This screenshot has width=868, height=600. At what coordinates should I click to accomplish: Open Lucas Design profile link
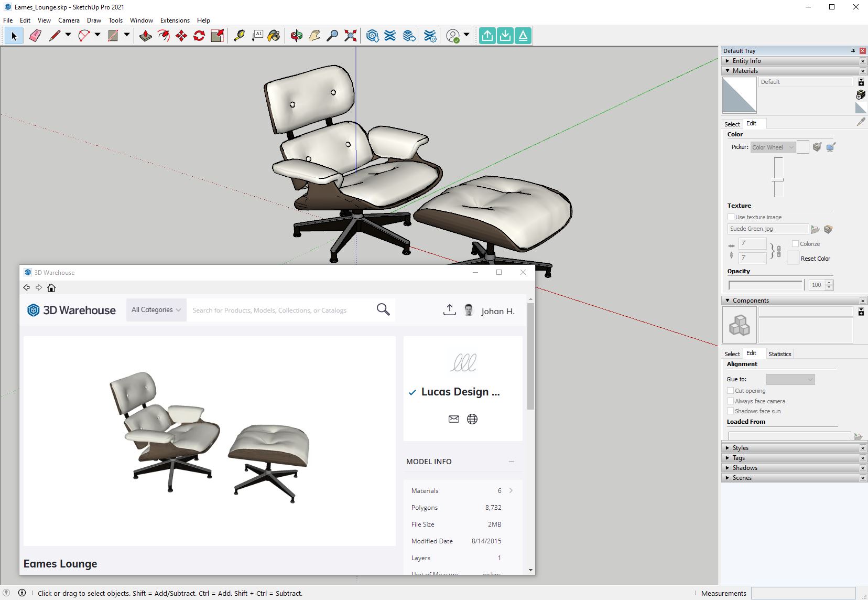[x=460, y=392]
